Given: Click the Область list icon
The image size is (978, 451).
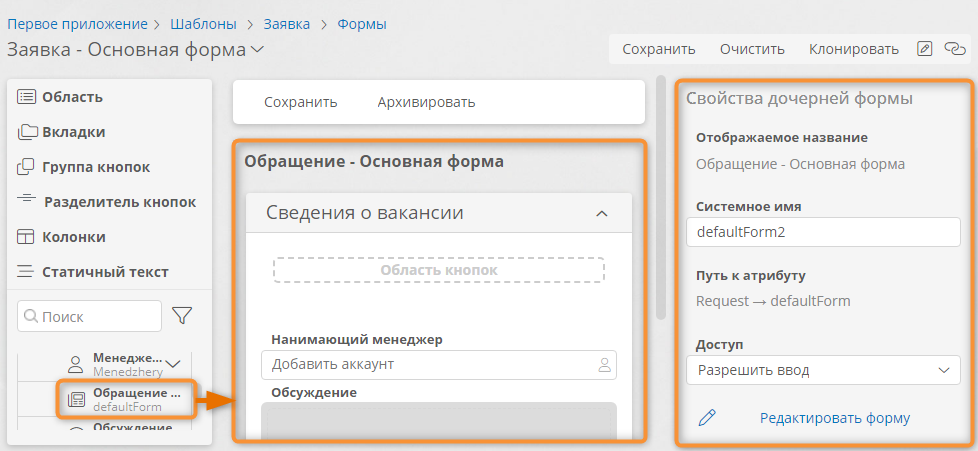Looking at the screenshot, I should click(26, 97).
